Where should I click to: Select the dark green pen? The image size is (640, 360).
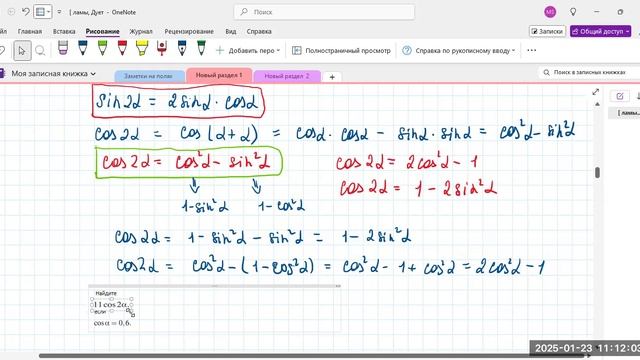click(x=201, y=48)
